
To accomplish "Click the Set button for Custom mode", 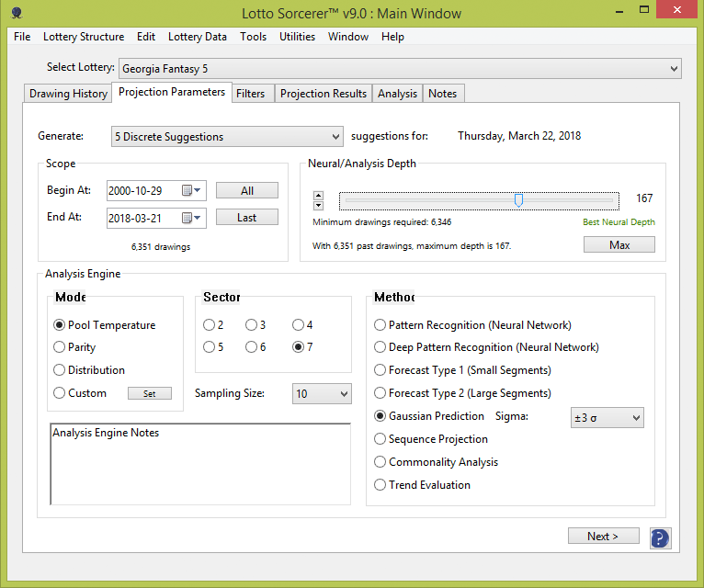I will coord(150,393).
